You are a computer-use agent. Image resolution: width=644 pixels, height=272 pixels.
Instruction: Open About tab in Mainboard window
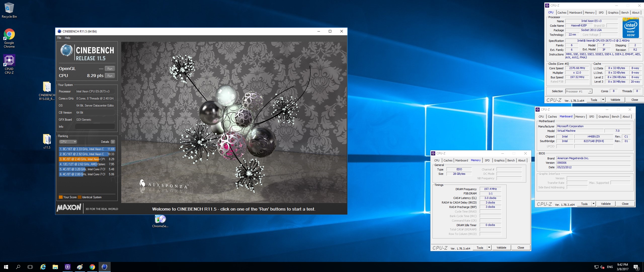(626, 117)
